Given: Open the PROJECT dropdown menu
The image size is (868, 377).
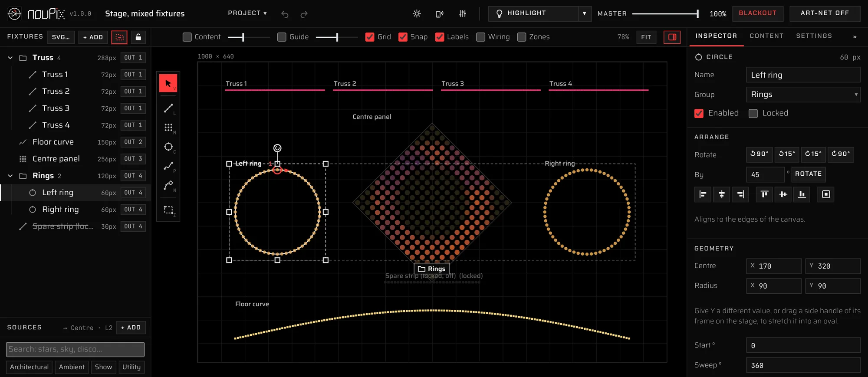Looking at the screenshot, I should [x=247, y=13].
